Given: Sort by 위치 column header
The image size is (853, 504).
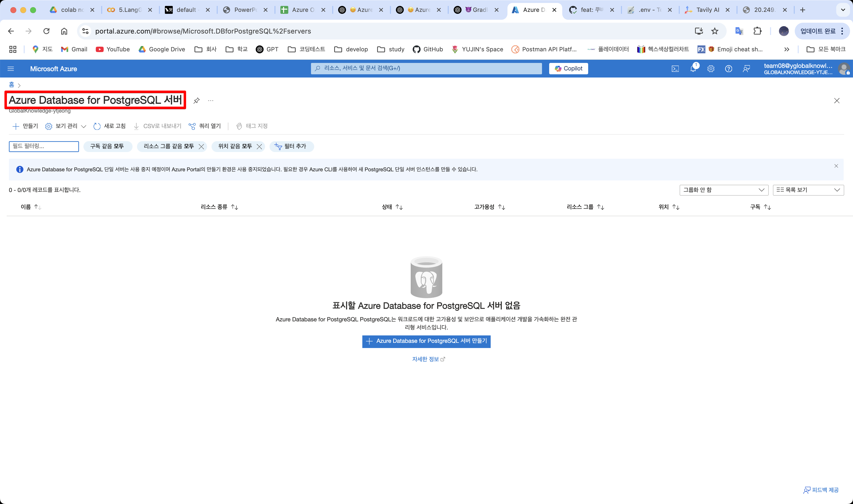Looking at the screenshot, I should click(669, 207).
